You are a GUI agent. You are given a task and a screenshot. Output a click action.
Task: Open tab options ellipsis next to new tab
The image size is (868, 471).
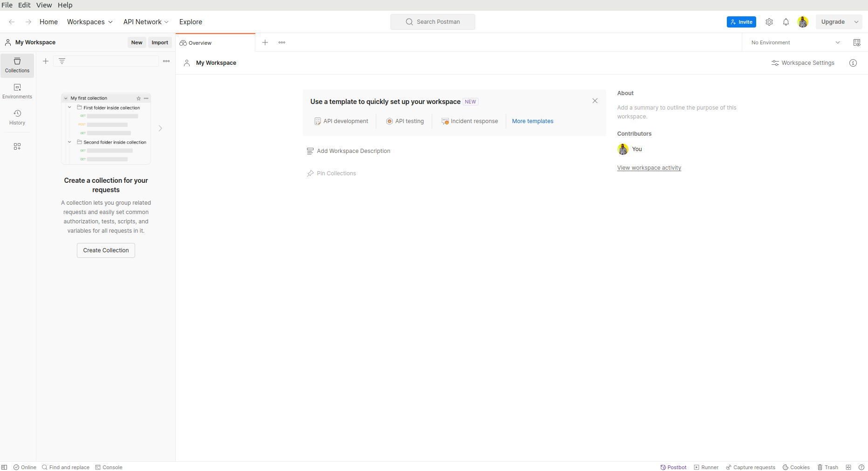point(282,42)
